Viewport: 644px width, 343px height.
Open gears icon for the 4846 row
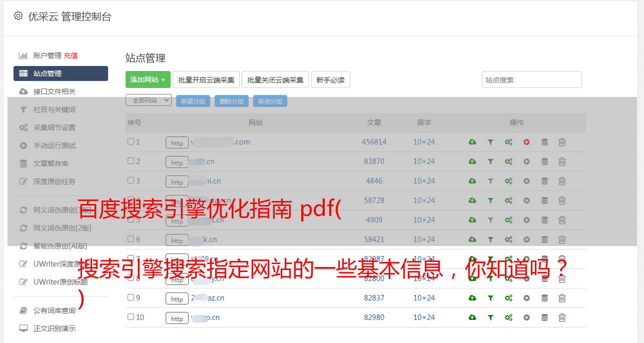(508, 181)
